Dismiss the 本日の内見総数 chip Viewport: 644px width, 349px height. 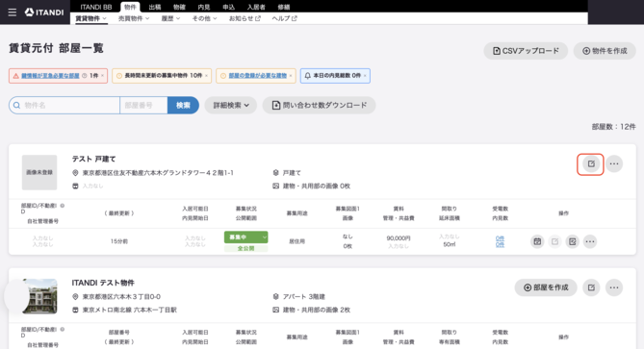(x=365, y=76)
